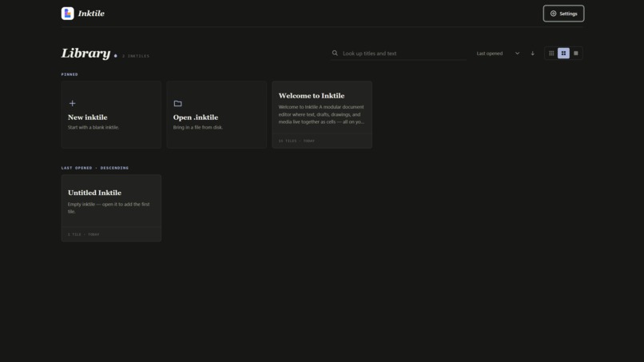Click 'Bring in a file from disk.' text
This screenshot has height=362, width=644.
coord(198,127)
